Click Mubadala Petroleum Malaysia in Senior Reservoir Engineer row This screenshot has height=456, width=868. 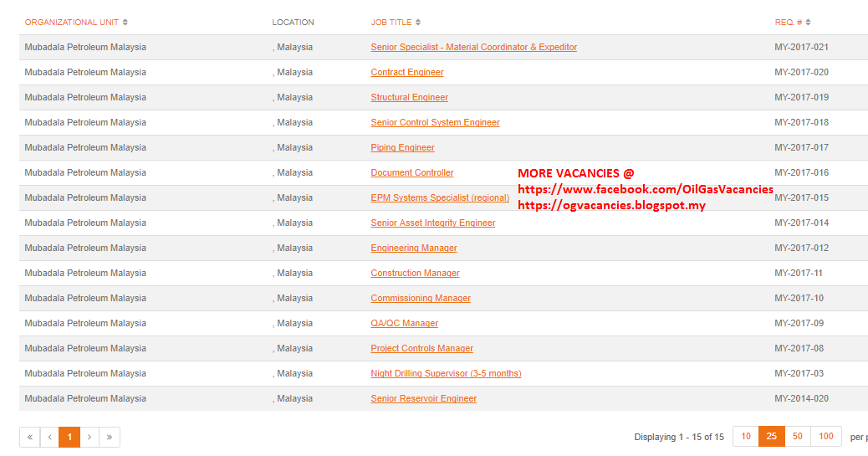85,398
